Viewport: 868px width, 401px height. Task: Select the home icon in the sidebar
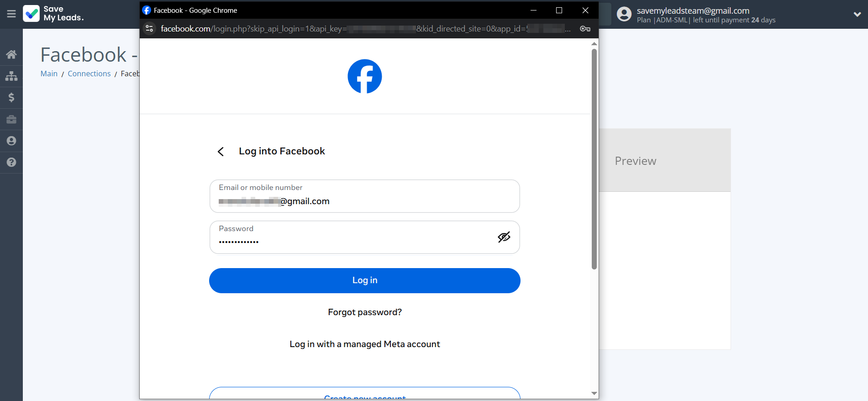[x=11, y=54]
